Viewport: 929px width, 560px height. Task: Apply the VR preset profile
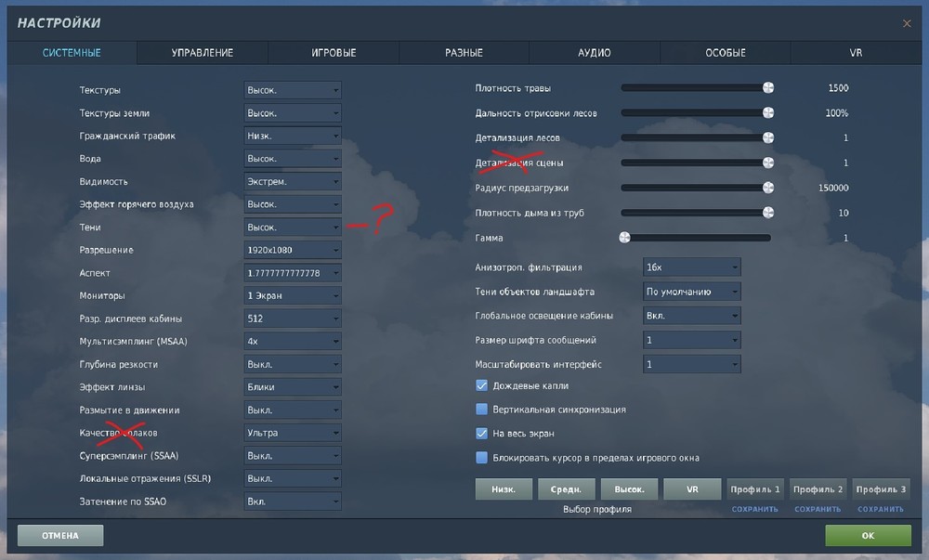[692, 489]
